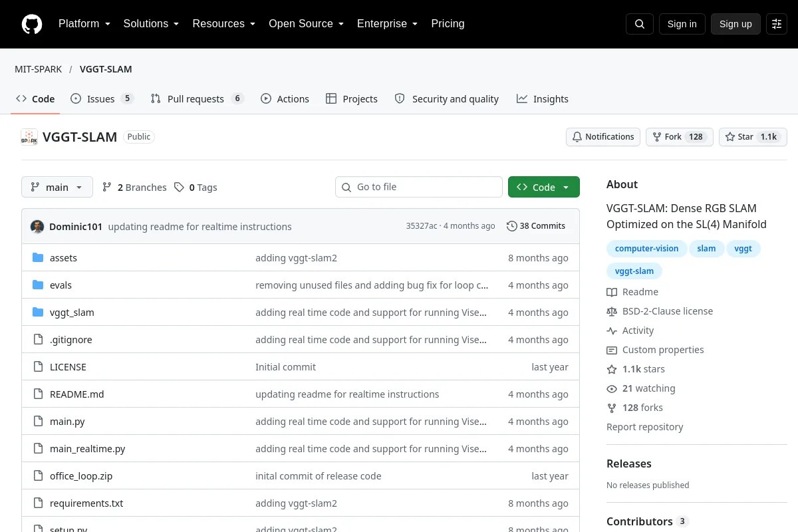798x532 pixels.
Task: View 128 forks link in About
Action: 634,408
